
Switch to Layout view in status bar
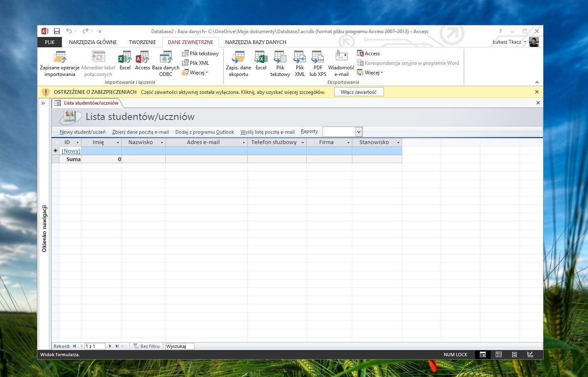(514, 355)
